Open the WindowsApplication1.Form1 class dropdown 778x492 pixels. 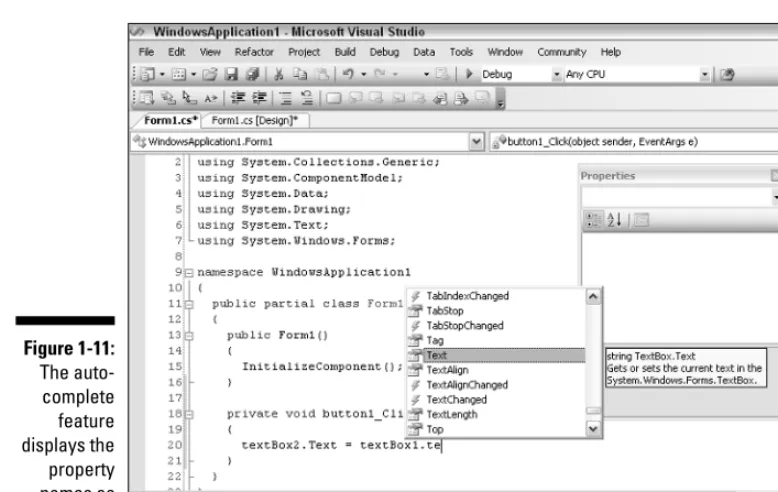[476, 142]
